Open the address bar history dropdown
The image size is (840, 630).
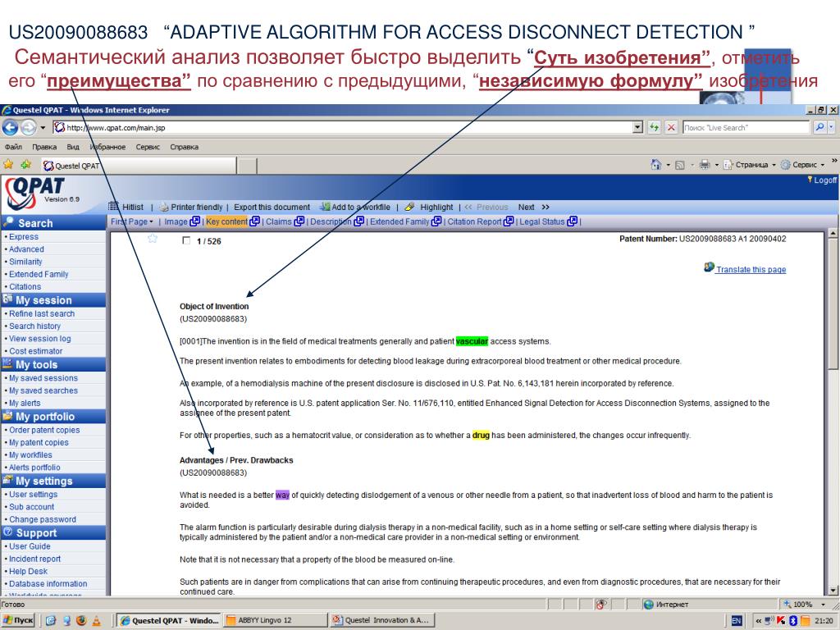pyautogui.click(x=637, y=127)
